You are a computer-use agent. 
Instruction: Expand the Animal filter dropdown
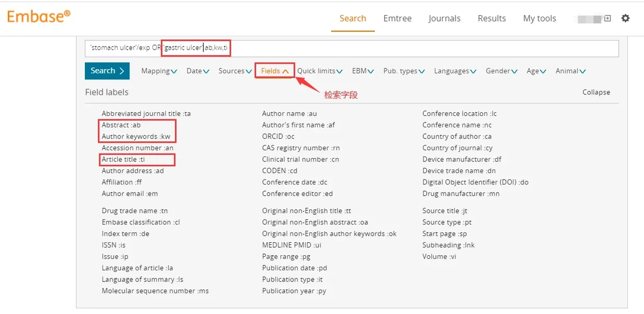click(571, 71)
